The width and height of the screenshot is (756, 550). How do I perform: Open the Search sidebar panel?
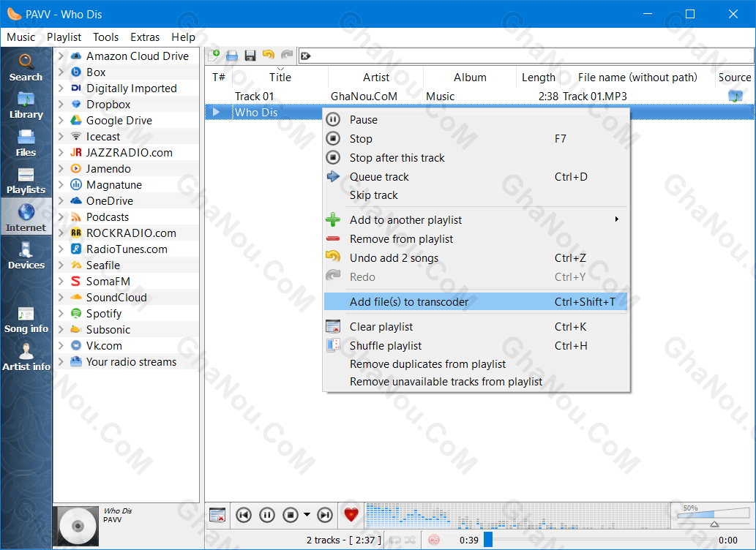pos(26,67)
